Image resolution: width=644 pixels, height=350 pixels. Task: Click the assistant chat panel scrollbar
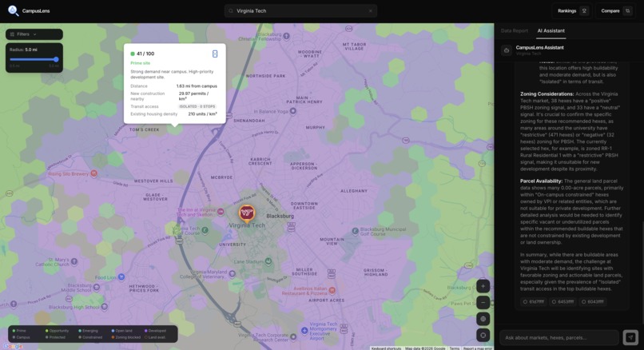tap(642, 272)
